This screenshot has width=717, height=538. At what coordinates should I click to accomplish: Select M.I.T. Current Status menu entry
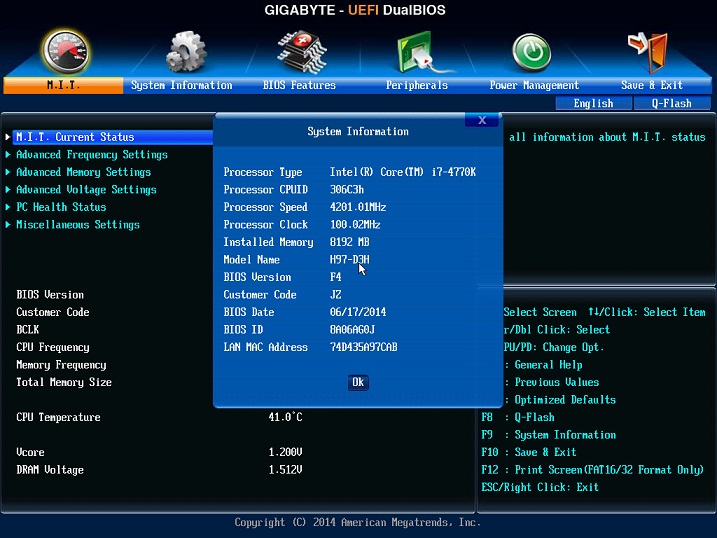click(112, 137)
